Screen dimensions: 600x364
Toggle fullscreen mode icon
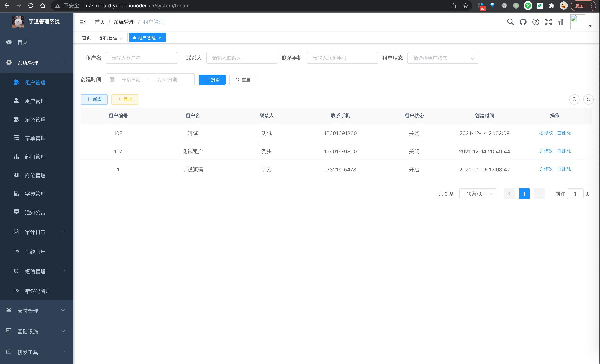click(x=548, y=22)
